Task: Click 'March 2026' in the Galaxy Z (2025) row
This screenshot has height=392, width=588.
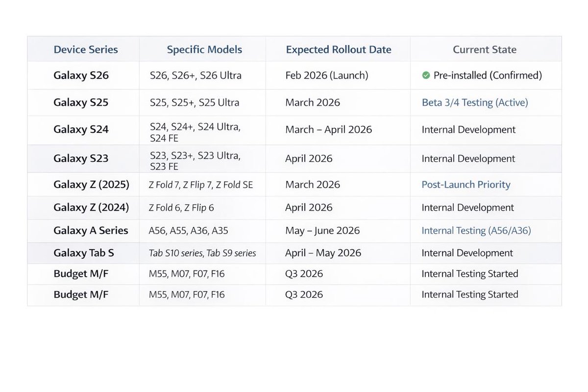Action: pyautogui.click(x=313, y=185)
